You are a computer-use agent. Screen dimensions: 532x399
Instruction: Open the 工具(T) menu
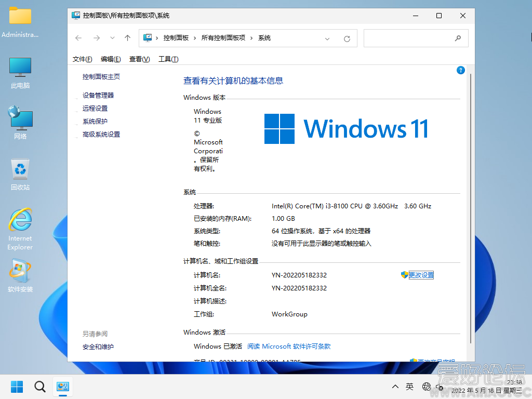click(168, 59)
